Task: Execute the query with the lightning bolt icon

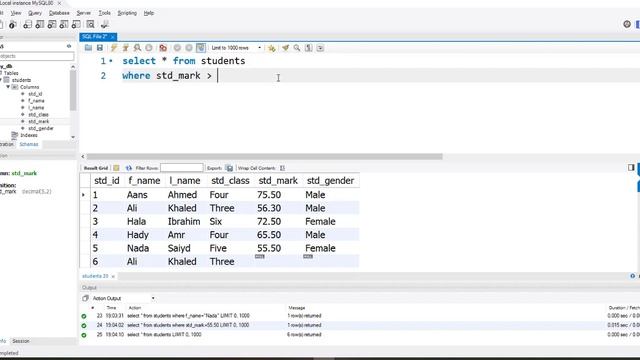Action: click(x=114, y=48)
